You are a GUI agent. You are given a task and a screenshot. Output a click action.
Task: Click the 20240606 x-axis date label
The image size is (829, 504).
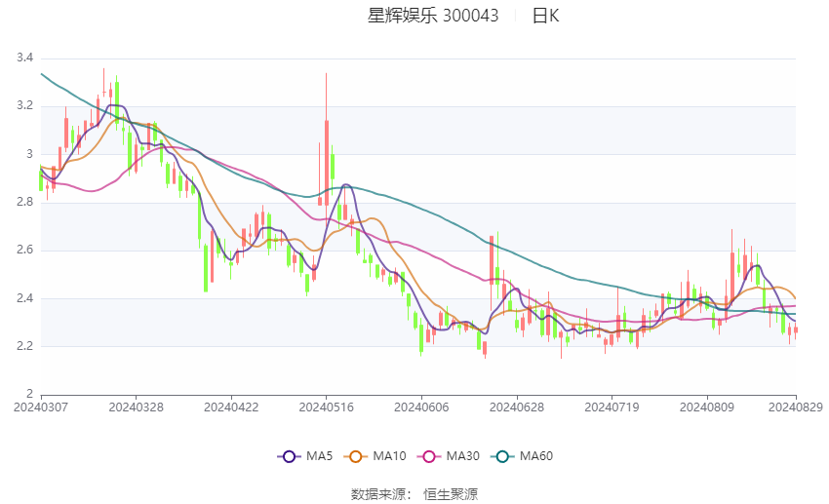pos(421,407)
